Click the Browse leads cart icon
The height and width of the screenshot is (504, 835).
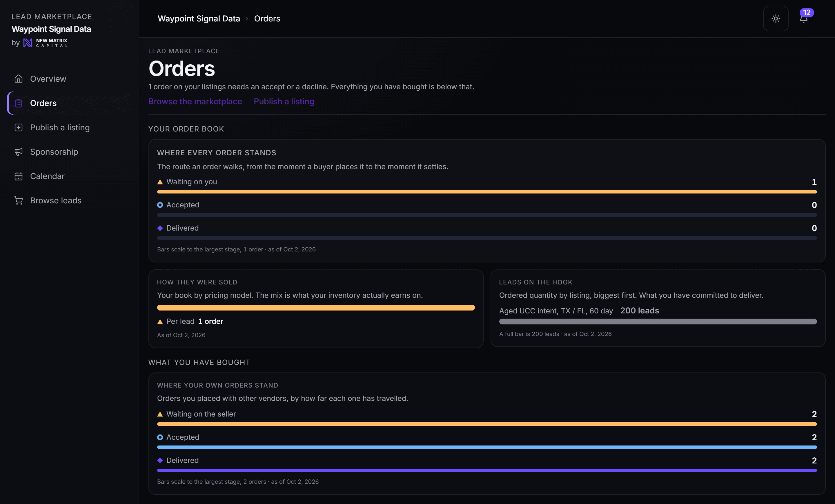(x=19, y=200)
